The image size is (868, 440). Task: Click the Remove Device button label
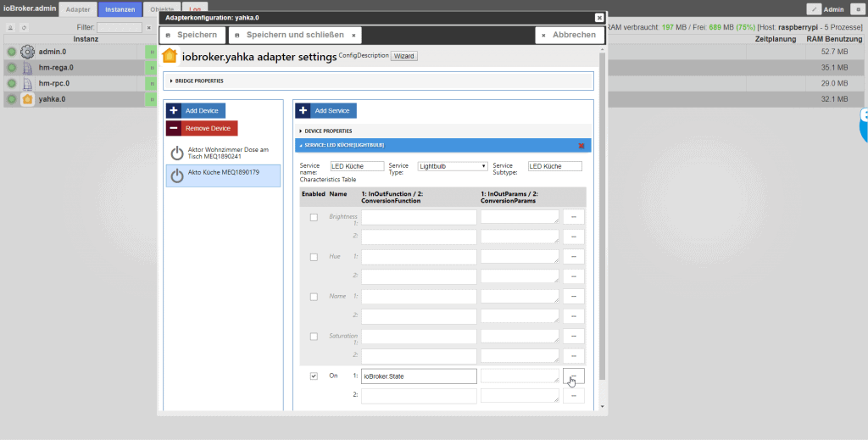[209, 128]
